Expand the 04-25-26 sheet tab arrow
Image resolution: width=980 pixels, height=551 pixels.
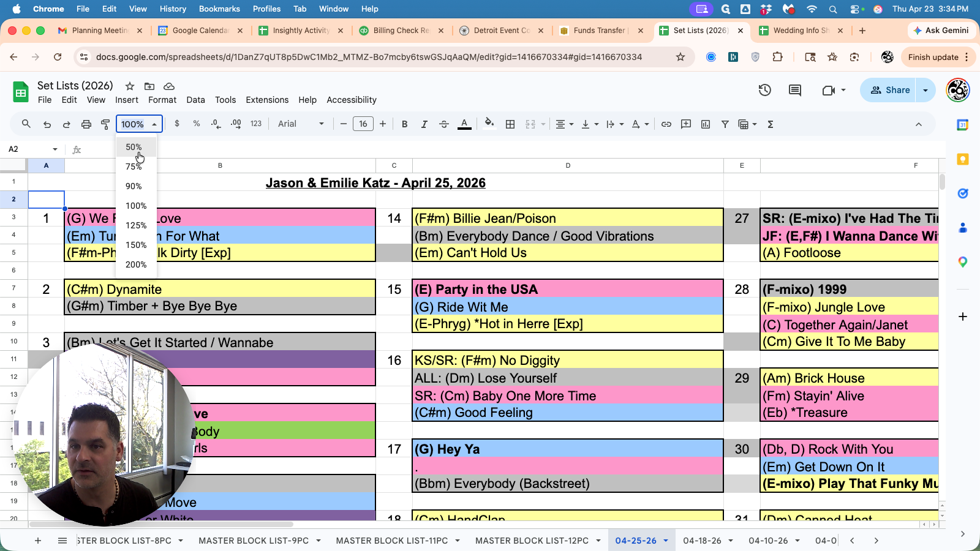[x=666, y=541]
